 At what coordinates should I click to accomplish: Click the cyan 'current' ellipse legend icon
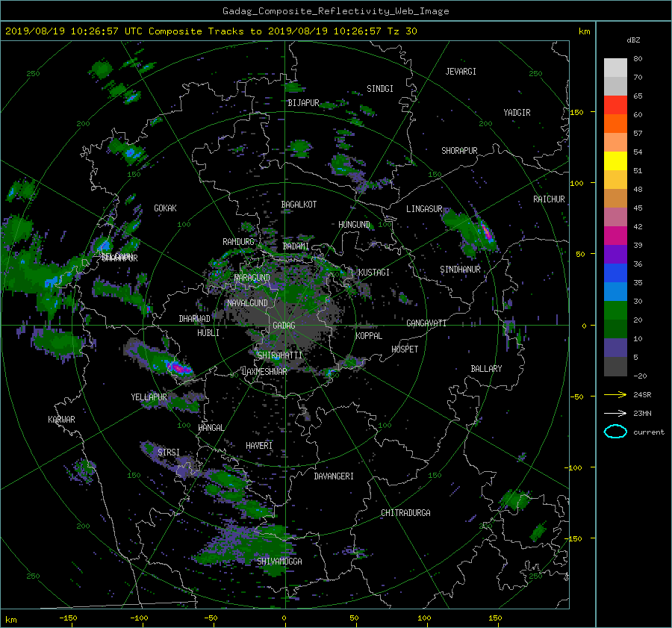tap(615, 432)
